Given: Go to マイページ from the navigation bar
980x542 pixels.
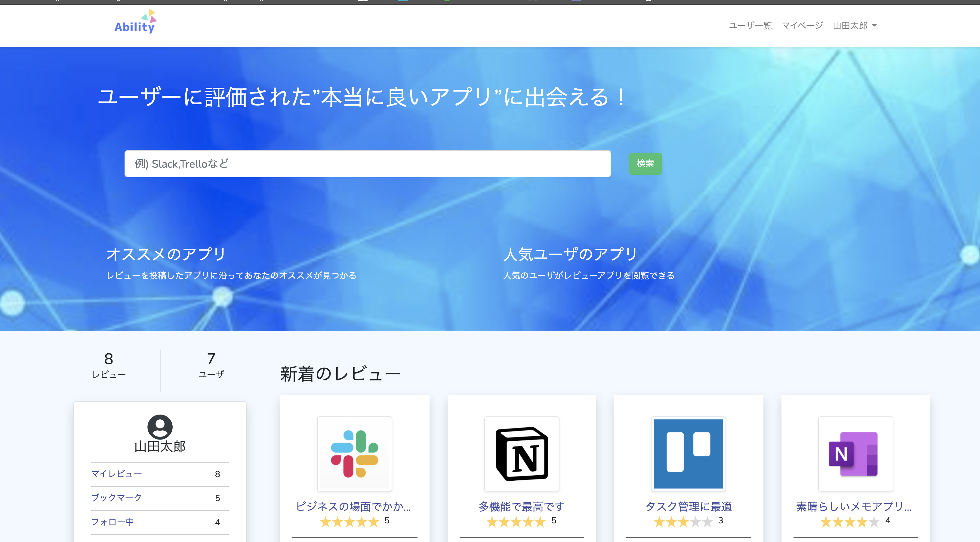Looking at the screenshot, I should (x=802, y=25).
